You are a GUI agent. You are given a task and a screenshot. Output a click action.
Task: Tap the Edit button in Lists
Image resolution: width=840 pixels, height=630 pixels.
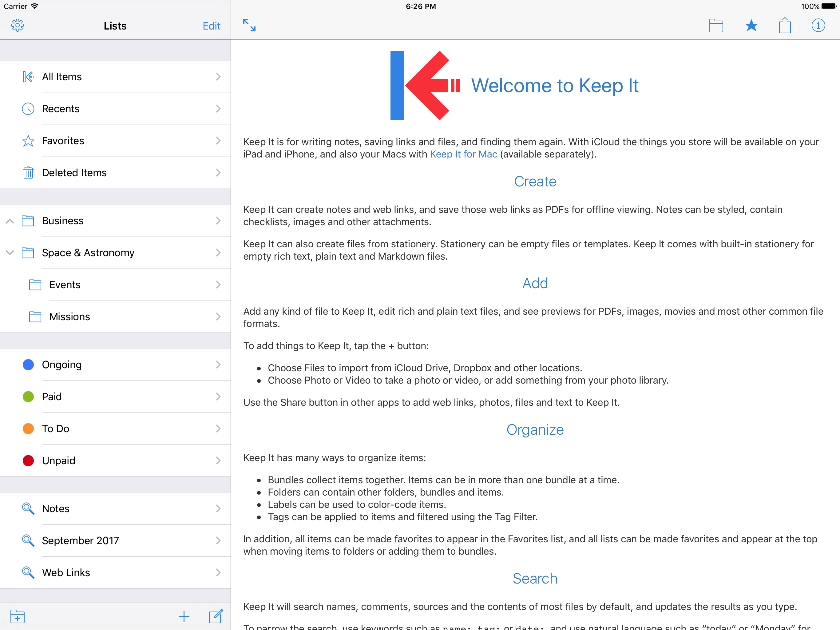[x=212, y=26]
